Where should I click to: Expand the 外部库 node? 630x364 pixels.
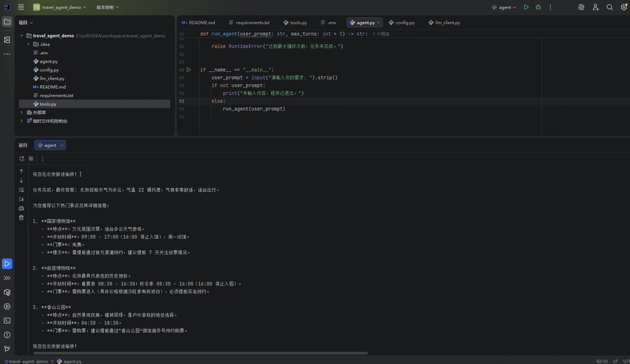pos(22,112)
